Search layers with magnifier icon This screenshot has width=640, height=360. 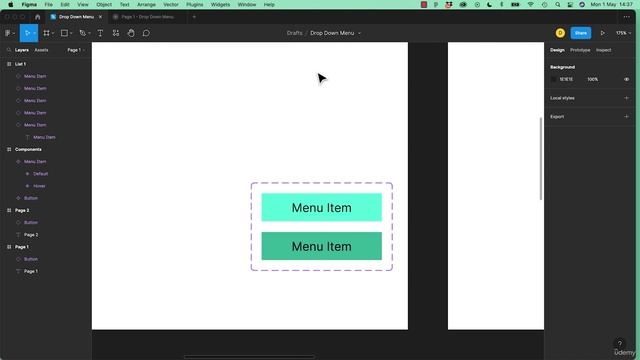click(9, 50)
